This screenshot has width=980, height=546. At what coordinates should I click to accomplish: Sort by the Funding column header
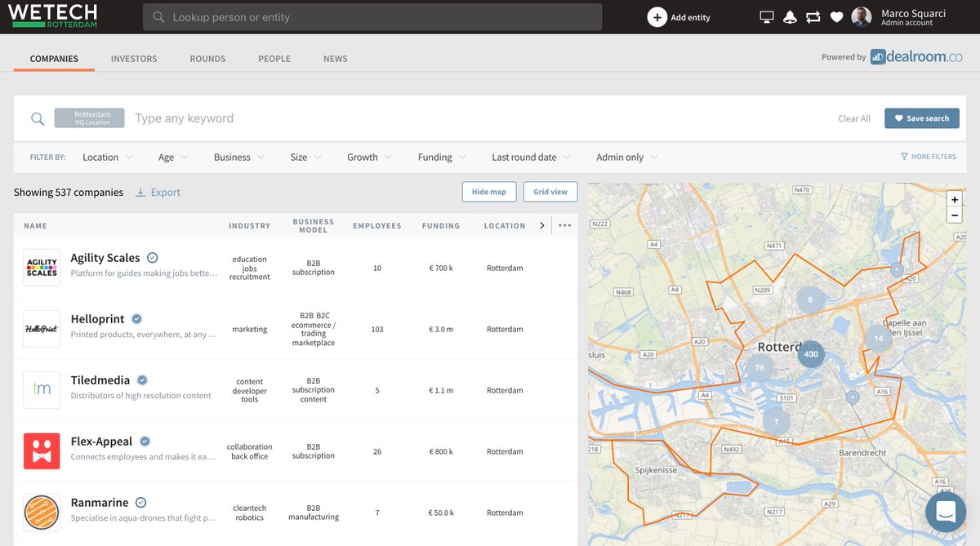point(441,226)
